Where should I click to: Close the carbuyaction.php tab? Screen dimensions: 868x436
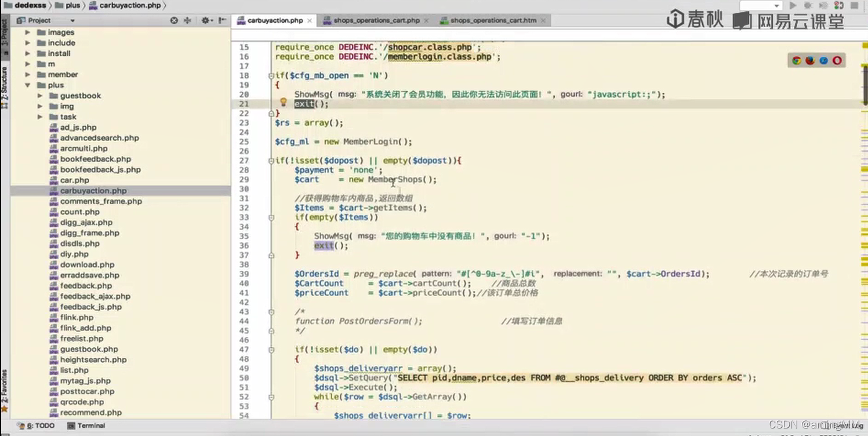point(310,20)
